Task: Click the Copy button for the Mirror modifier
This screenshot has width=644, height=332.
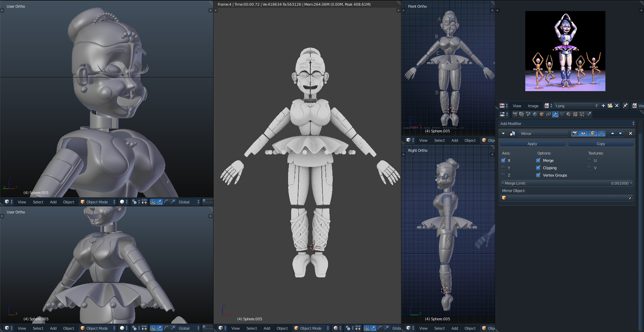Action: tap(601, 144)
